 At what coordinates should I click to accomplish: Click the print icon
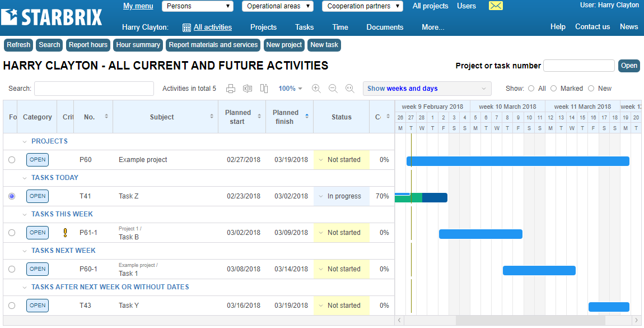[x=231, y=89]
